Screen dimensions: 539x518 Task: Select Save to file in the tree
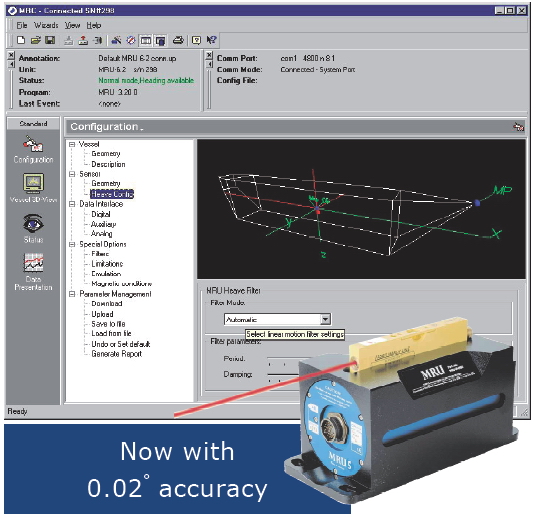click(x=108, y=324)
